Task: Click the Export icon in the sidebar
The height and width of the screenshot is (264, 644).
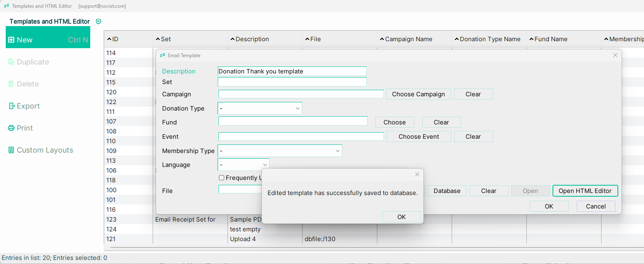Action: (x=11, y=106)
